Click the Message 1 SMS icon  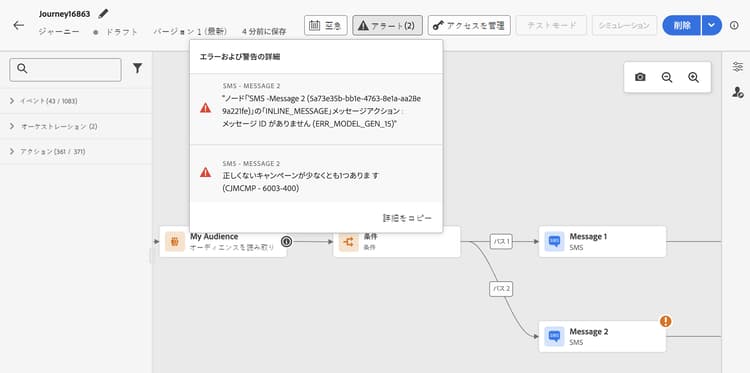[x=554, y=241]
